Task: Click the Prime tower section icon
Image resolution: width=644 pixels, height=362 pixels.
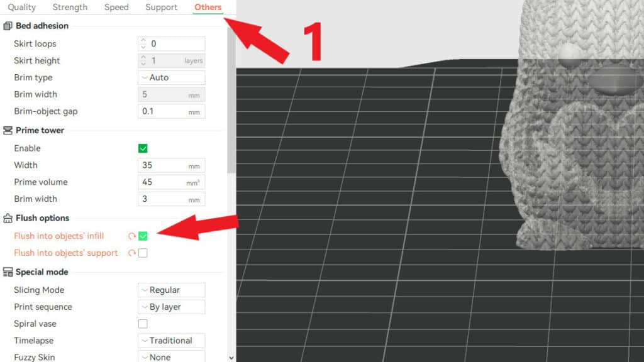Action: tap(8, 130)
